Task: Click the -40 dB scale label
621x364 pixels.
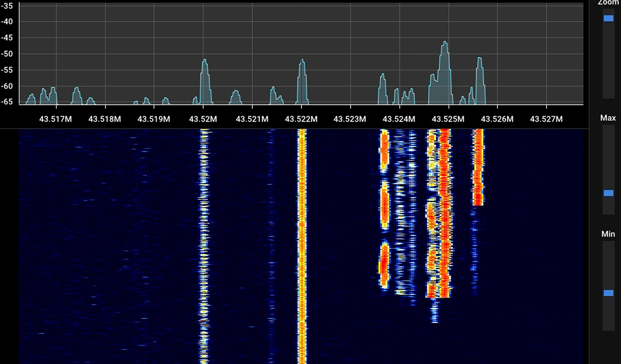Action: click(7, 22)
